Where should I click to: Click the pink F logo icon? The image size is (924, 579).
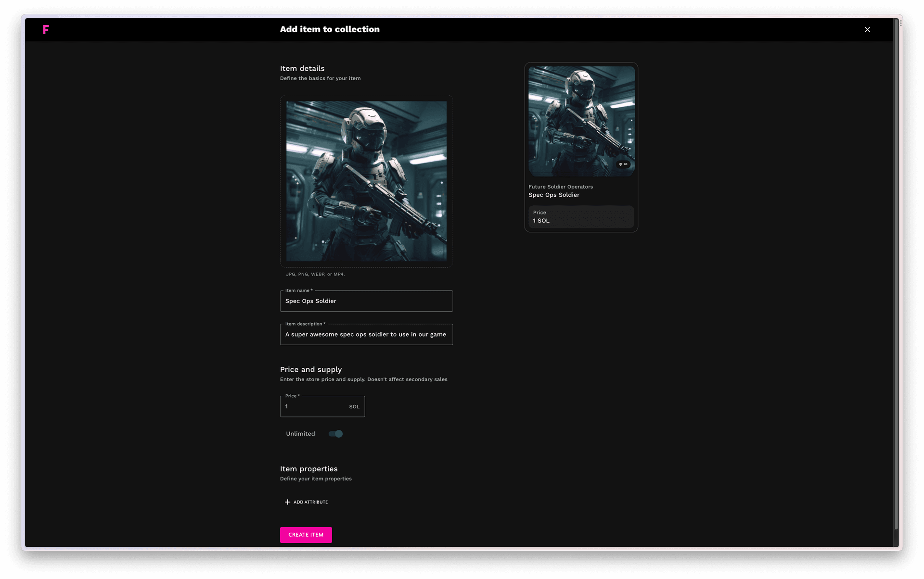[46, 30]
